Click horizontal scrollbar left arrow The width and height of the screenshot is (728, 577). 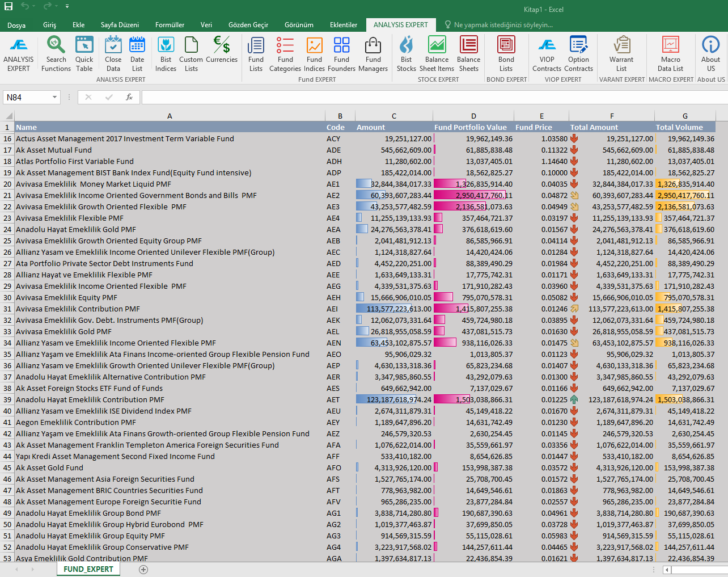[x=667, y=570]
